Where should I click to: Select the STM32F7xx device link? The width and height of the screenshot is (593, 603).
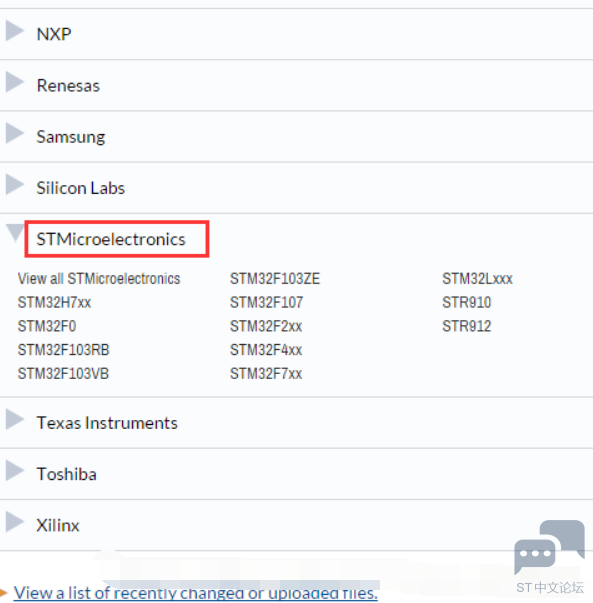pos(266,374)
